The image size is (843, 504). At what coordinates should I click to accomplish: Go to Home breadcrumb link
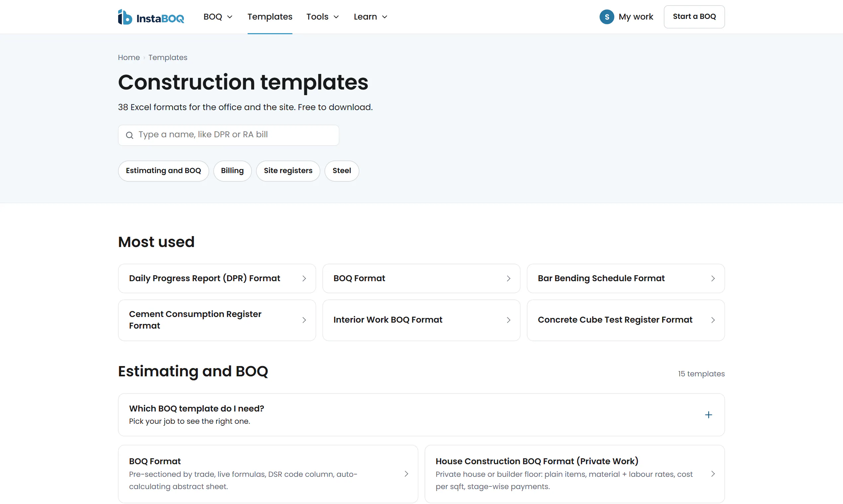[129, 57]
